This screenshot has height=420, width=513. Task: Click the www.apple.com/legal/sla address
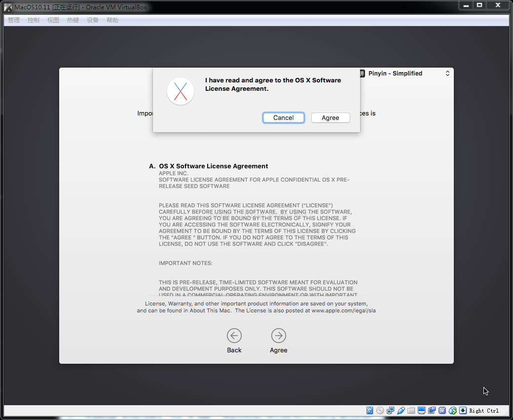pyautogui.click(x=343, y=310)
